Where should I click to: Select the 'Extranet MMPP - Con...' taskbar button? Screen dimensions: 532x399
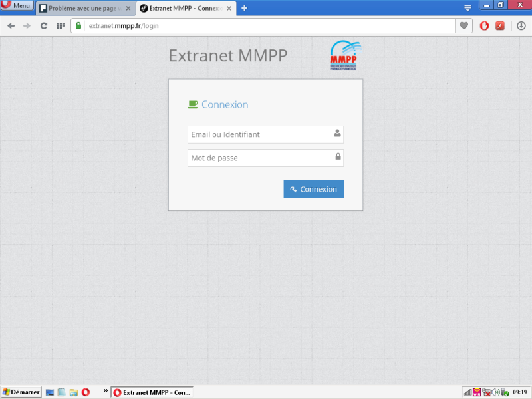[x=152, y=392]
